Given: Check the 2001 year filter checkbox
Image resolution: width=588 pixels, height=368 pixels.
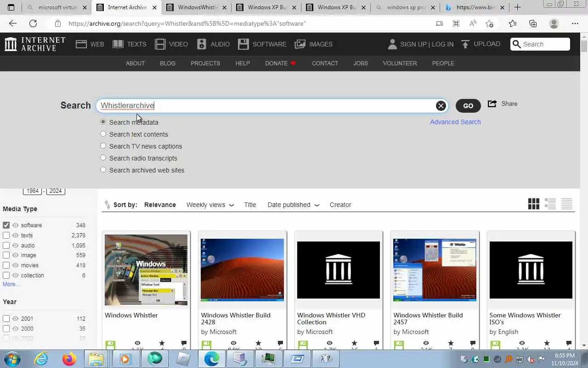Looking at the screenshot, I should tap(6, 319).
